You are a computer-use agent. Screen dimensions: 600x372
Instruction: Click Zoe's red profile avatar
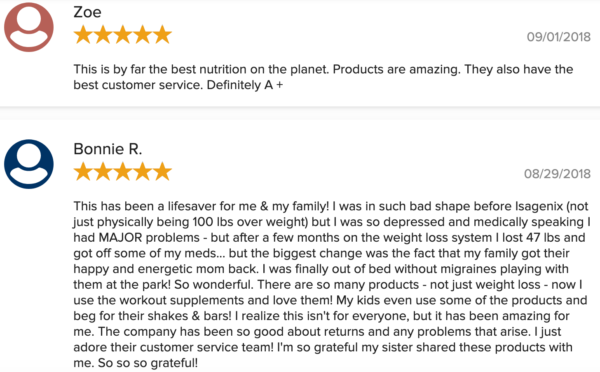click(29, 27)
